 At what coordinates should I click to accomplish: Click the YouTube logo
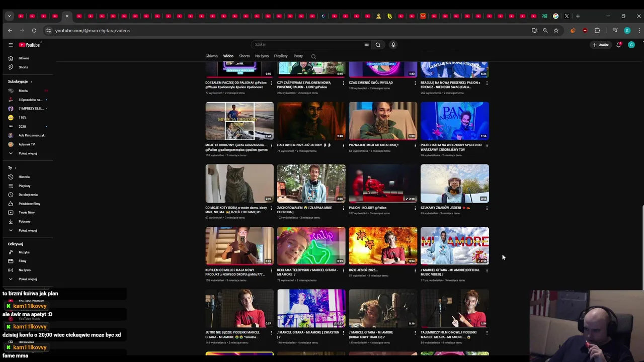tap(29, 45)
